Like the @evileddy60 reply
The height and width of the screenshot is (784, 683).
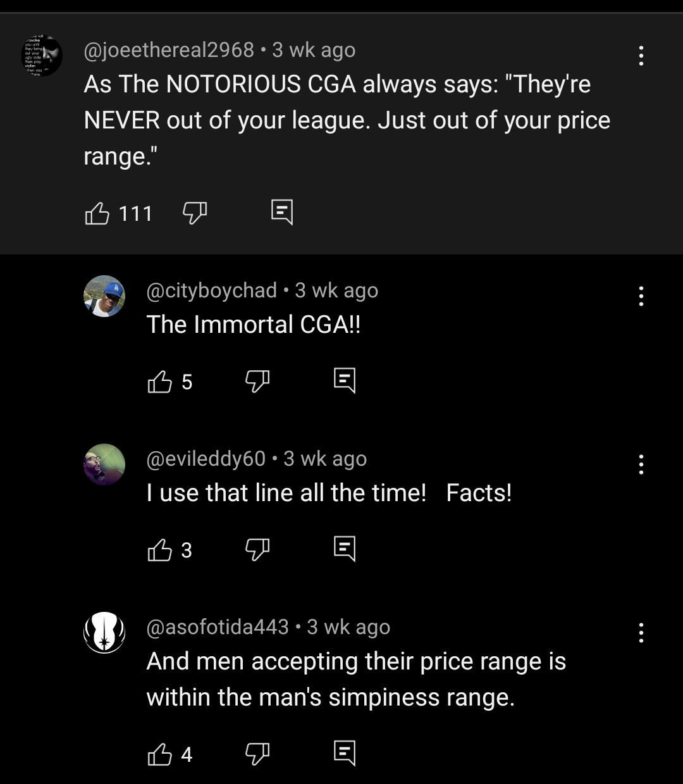pyautogui.click(x=159, y=550)
